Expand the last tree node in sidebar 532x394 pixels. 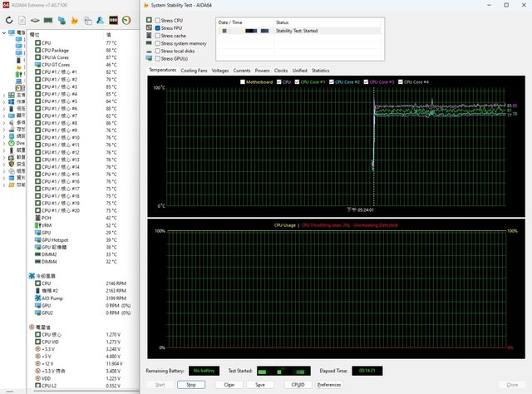pyautogui.click(x=3, y=185)
